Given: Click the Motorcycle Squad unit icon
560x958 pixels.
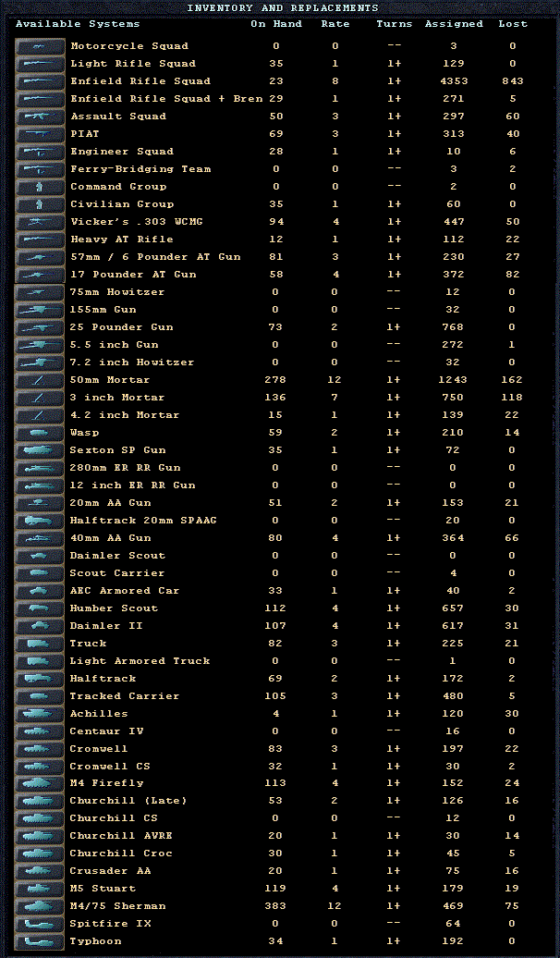Looking at the screenshot, I should 40,46.
